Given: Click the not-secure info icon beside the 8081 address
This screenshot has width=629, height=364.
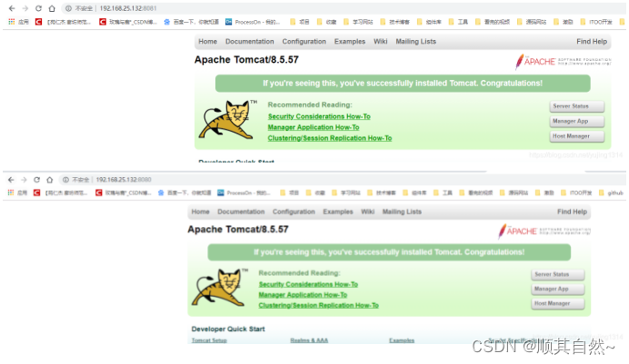Looking at the screenshot, I should tap(68, 8).
